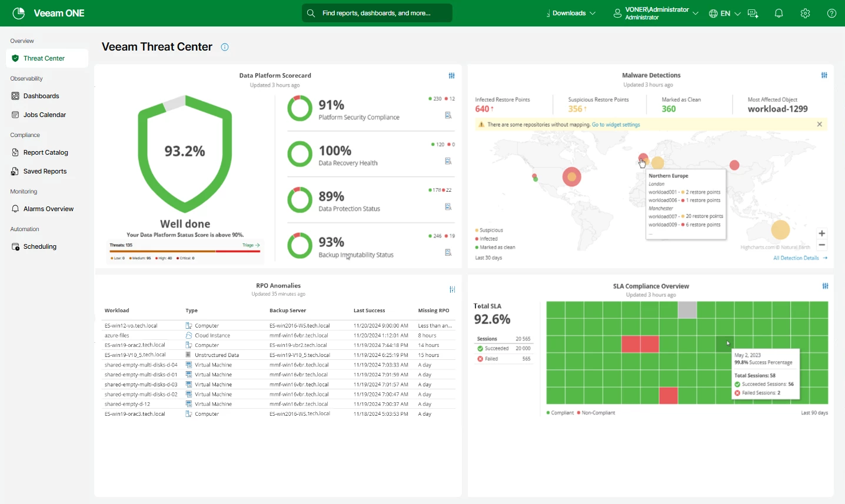
Task: Open report icon for Data Protection Status
Action: [448, 206]
